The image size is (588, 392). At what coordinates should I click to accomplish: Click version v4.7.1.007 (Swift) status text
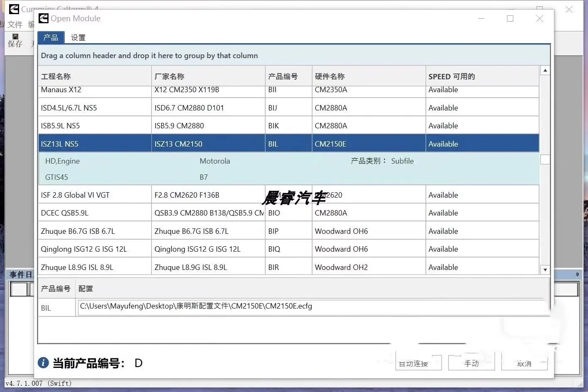pyautogui.click(x=38, y=383)
